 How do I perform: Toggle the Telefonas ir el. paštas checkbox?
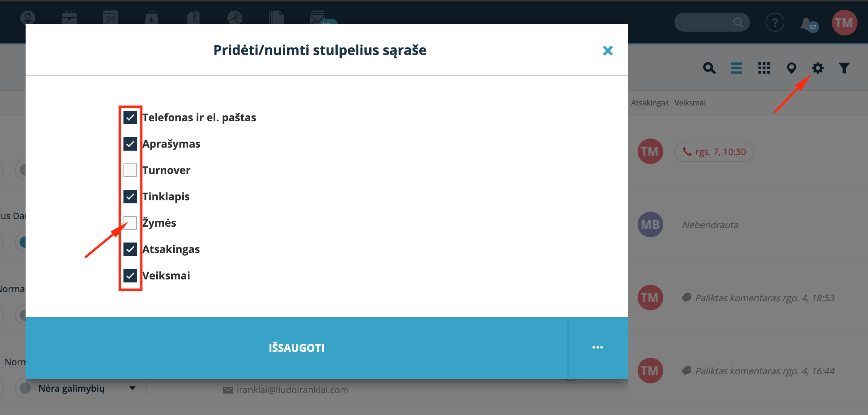(x=130, y=117)
